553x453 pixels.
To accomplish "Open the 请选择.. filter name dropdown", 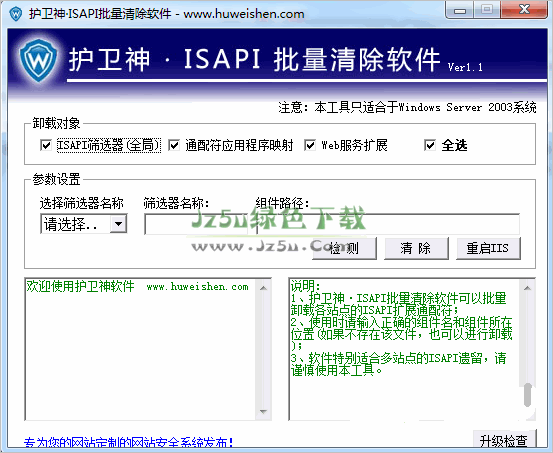I will [84, 224].
